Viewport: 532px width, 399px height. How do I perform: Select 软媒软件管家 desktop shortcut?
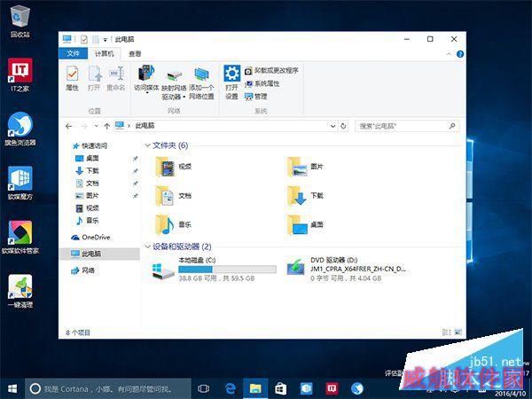click(x=20, y=238)
